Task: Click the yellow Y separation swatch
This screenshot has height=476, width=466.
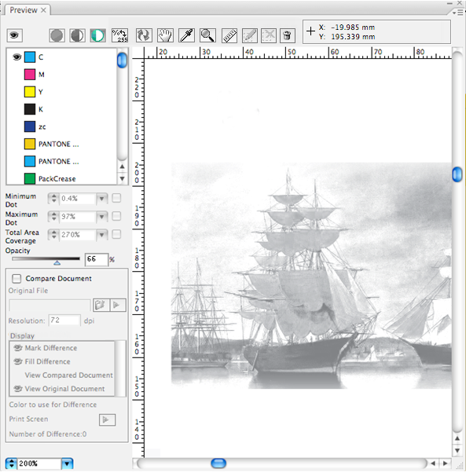Action: [29, 92]
